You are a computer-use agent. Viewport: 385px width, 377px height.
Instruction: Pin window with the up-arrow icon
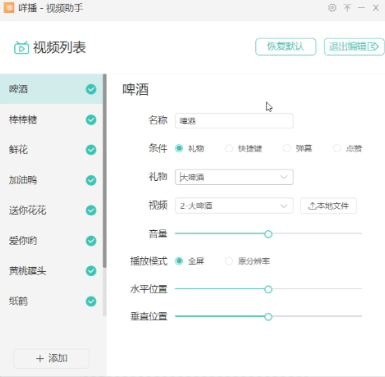(347, 8)
